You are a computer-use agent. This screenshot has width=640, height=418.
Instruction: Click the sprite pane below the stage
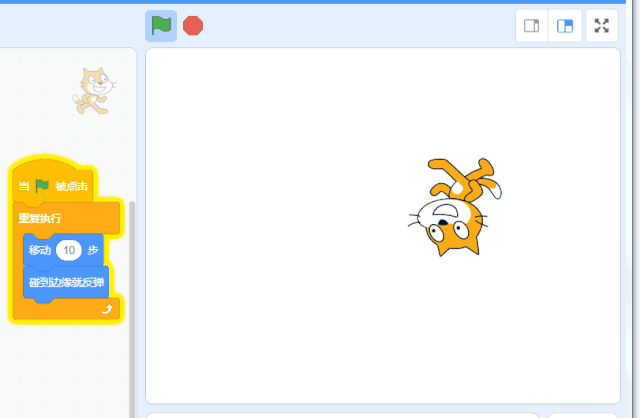340,415
